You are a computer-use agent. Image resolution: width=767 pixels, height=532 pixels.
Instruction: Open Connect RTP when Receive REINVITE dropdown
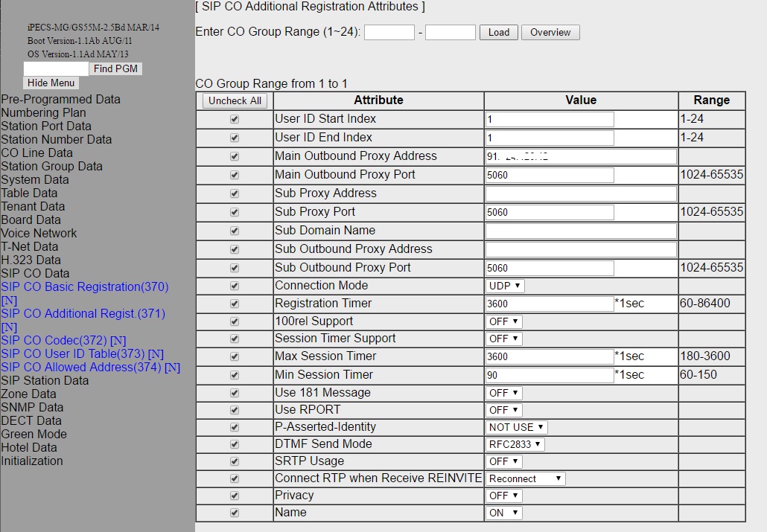tap(526, 478)
